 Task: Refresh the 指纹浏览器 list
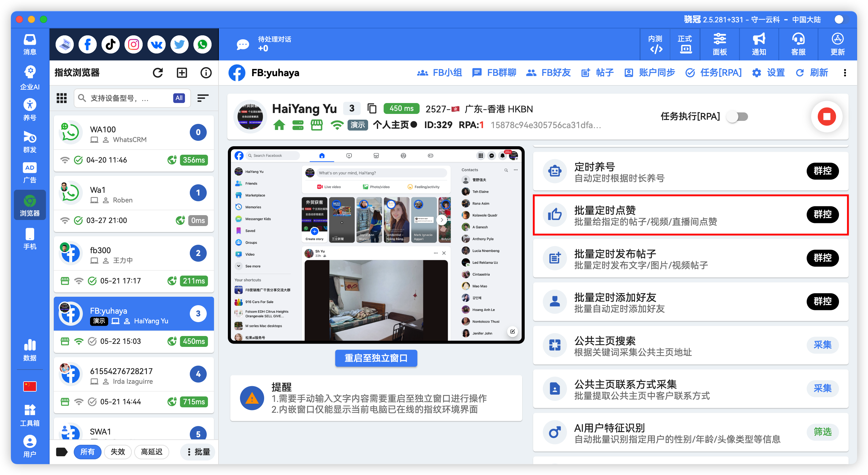[158, 73]
